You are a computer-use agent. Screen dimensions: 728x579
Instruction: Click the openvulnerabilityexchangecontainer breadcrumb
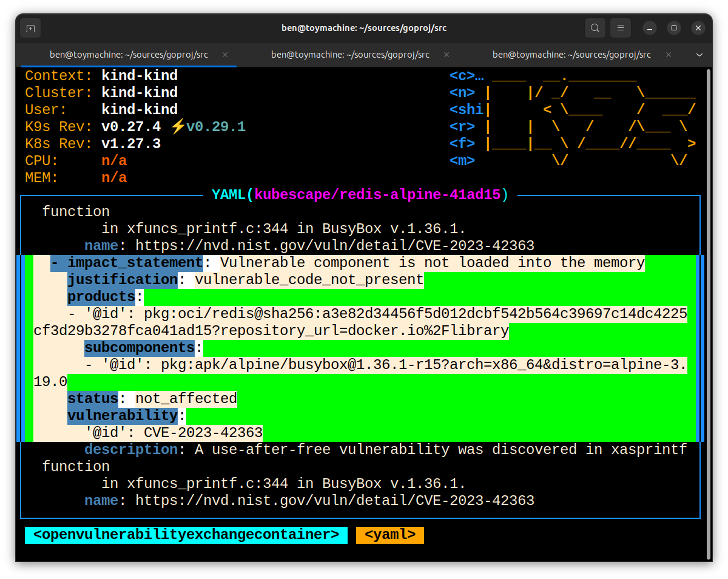click(x=186, y=535)
